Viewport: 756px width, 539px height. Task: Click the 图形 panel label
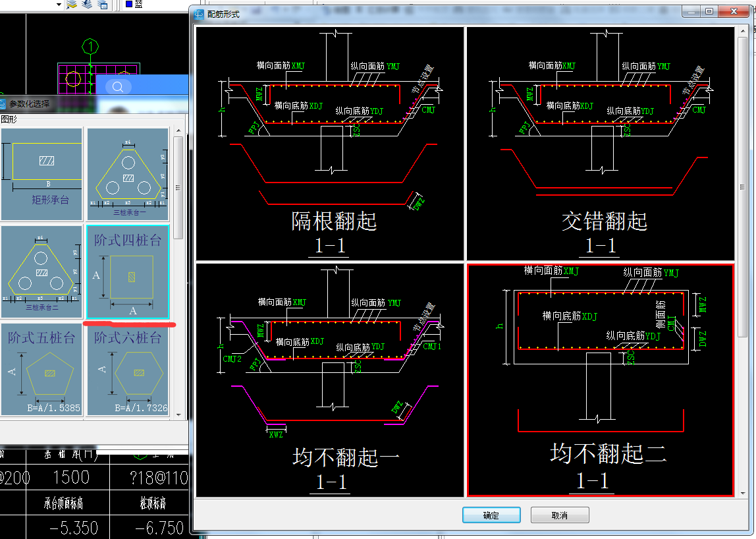8,119
